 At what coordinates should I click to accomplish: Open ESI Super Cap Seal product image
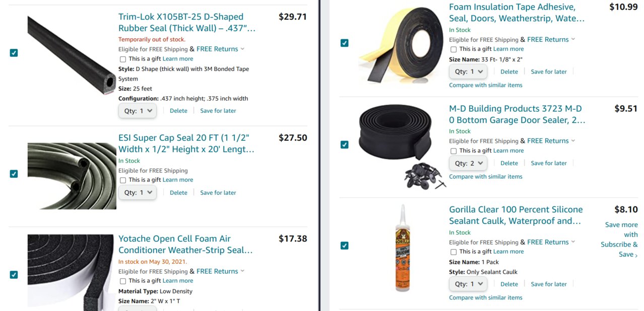[x=72, y=176]
